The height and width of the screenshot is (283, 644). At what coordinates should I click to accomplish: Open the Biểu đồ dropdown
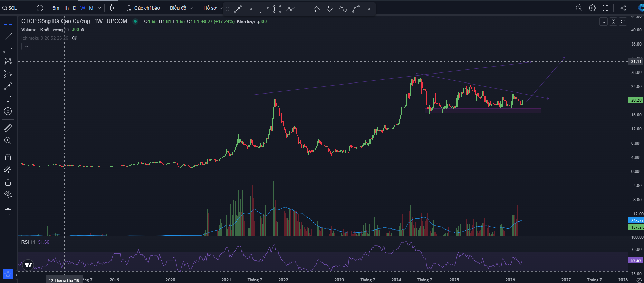pos(181,8)
